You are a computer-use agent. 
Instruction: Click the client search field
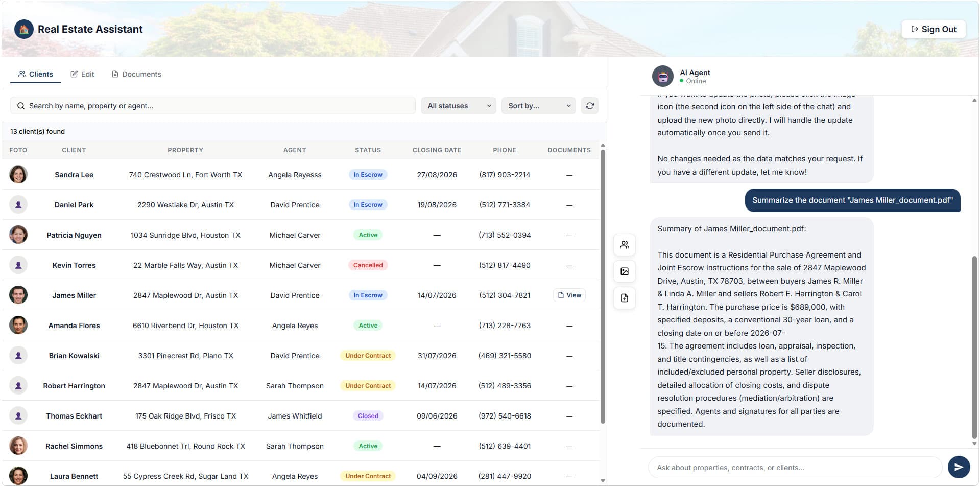[x=212, y=106]
